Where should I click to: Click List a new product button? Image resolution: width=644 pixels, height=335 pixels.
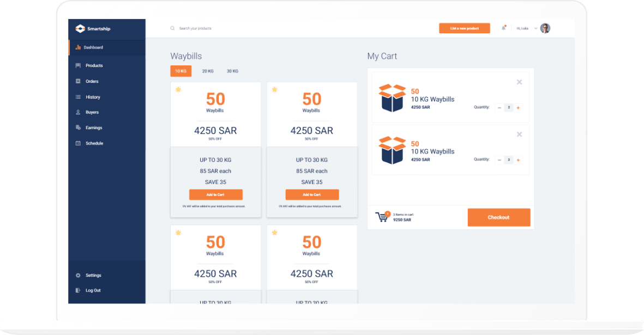click(x=465, y=28)
